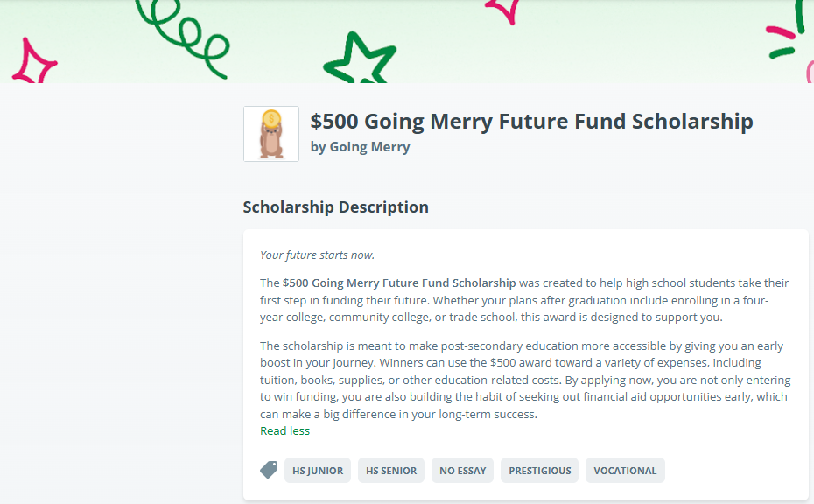Click the bold scholarship name in first paragraph

(399, 283)
